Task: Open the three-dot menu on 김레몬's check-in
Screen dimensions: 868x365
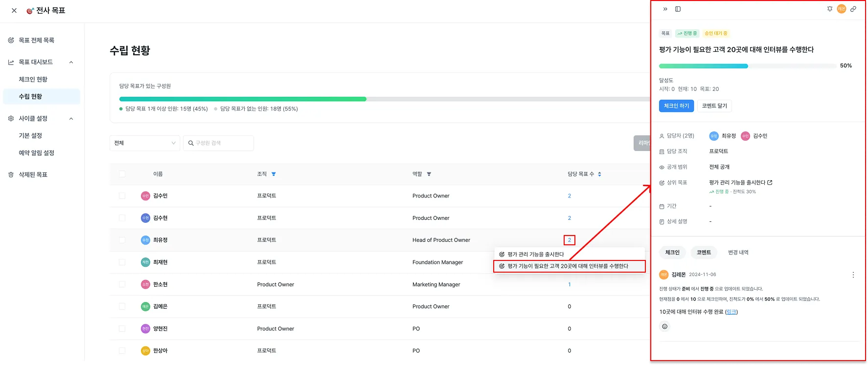Action: (x=853, y=275)
